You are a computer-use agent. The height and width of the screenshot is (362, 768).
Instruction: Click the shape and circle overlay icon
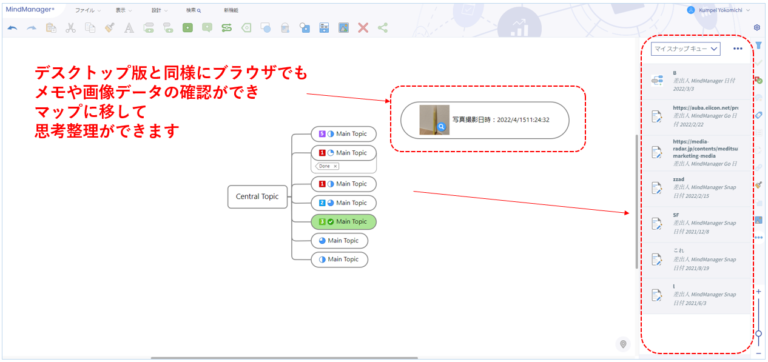(x=265, y=28)
